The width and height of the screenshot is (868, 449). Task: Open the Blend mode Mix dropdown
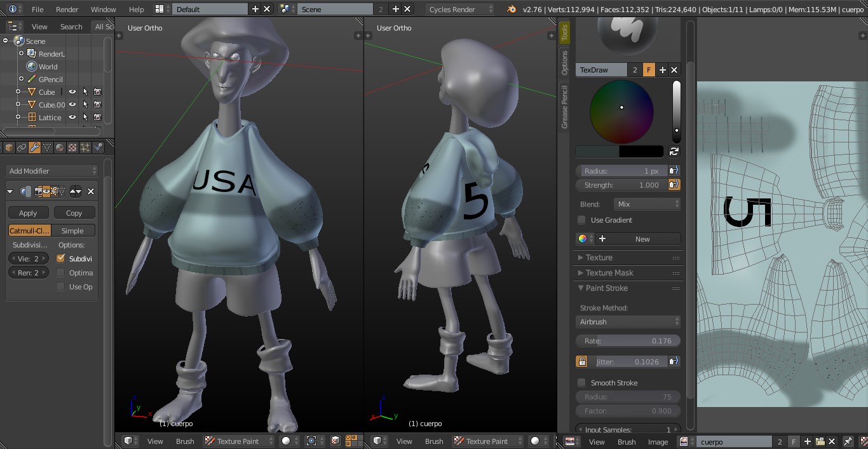(647, 204)
